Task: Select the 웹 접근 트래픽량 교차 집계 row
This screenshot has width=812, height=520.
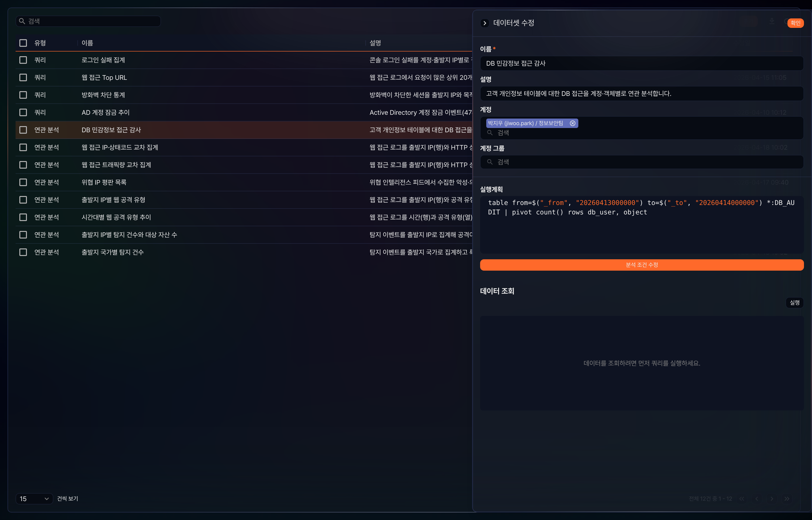Action: 244,165
